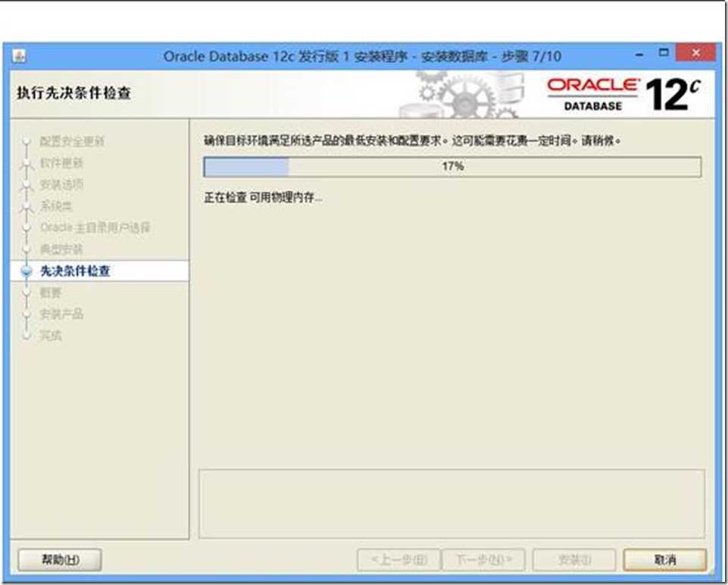Click the Oracle Database 12c logo
Image resolution: width=728 pixels, height=585 pixels.
623,95
